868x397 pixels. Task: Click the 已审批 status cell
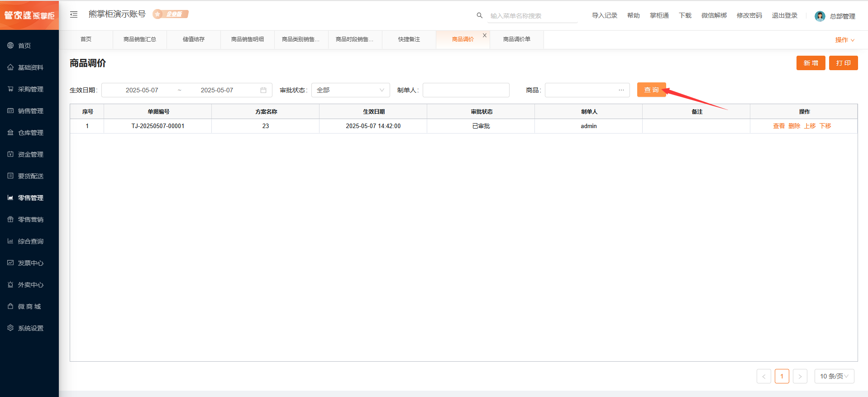point(481,126)
